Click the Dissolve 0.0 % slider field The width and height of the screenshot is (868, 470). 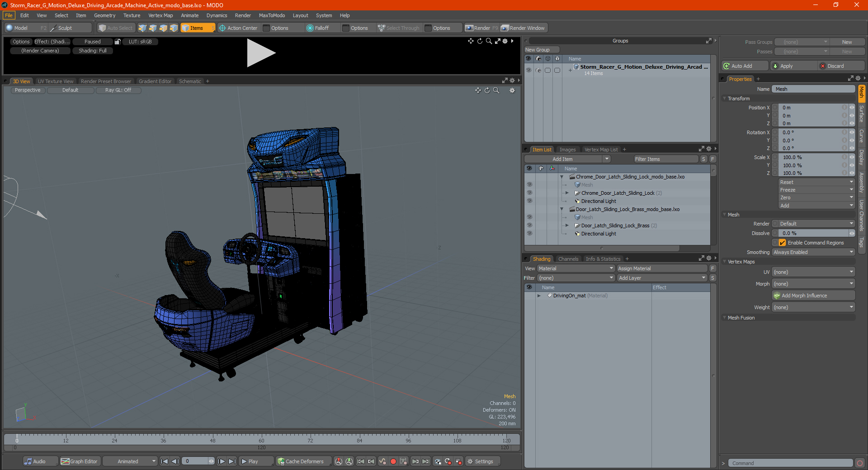coord(813,233)
